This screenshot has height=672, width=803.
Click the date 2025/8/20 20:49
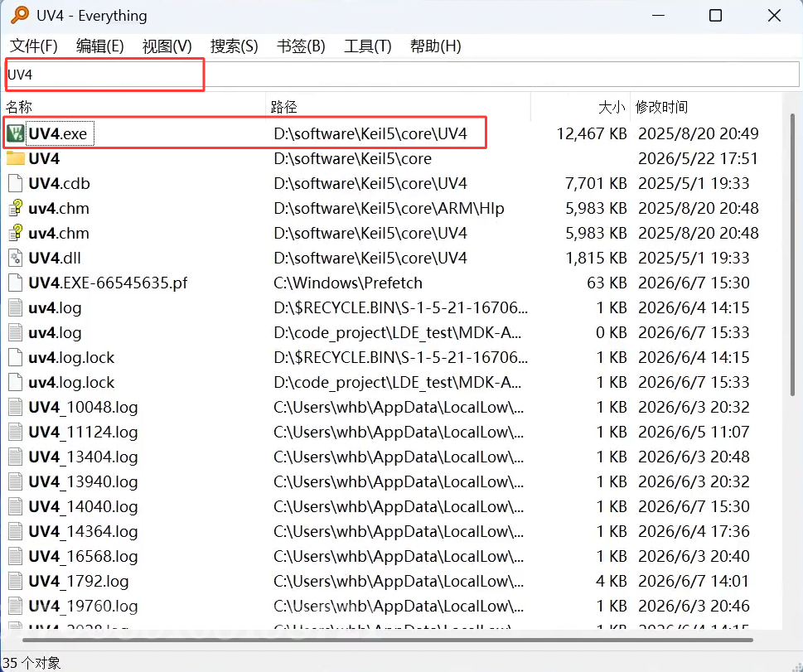pyautogui.click(x=698, y=133)
